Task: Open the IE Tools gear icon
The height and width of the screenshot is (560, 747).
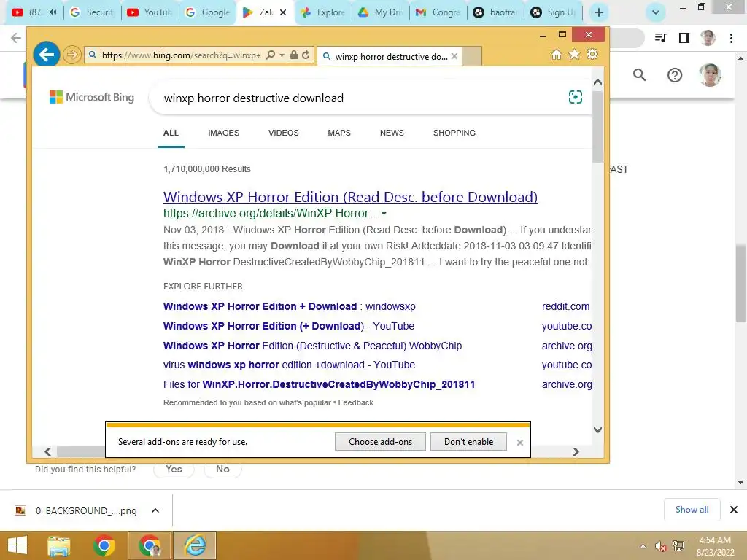Action: coord(592,54)
